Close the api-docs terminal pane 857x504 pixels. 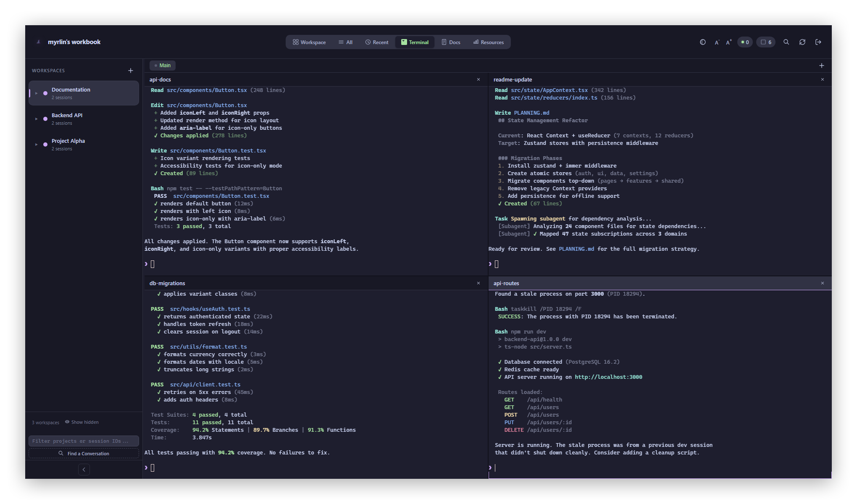point(478,79)
